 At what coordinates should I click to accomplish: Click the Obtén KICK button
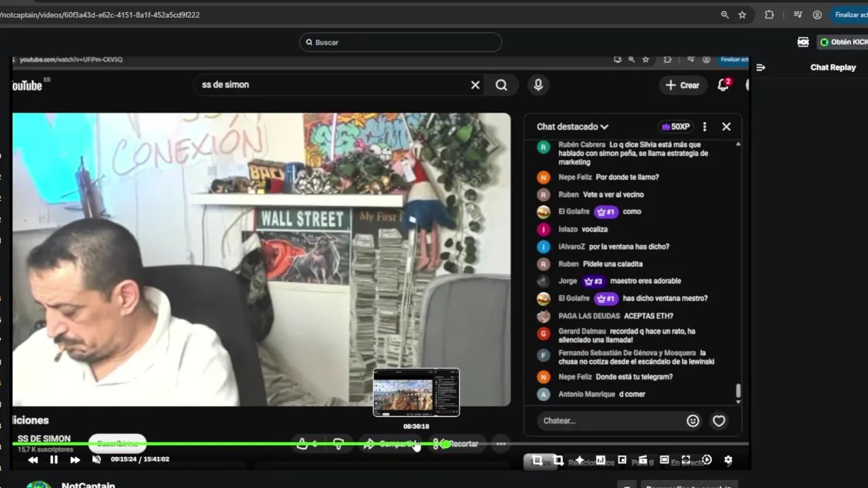pos(842,42)
